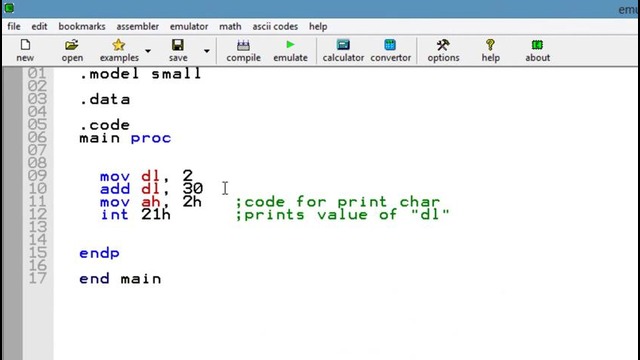The height and width of the screenshot is (360, 640).
Task: Compile the program with the compile icon
Action: coord(243,45)
